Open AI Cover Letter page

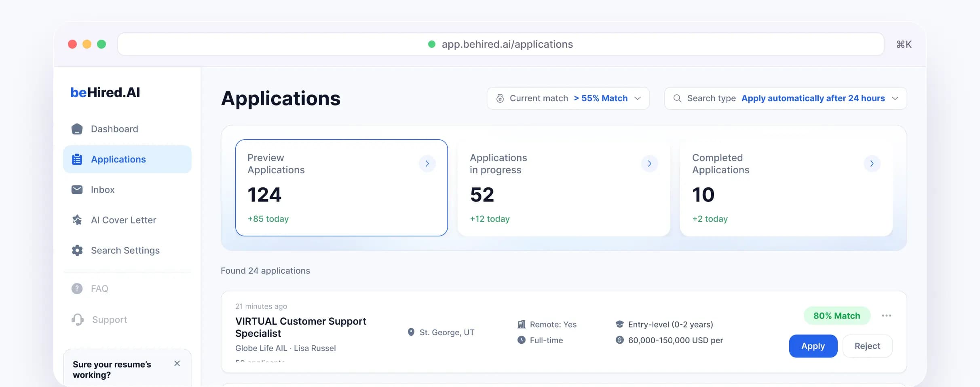click(127, 220)
